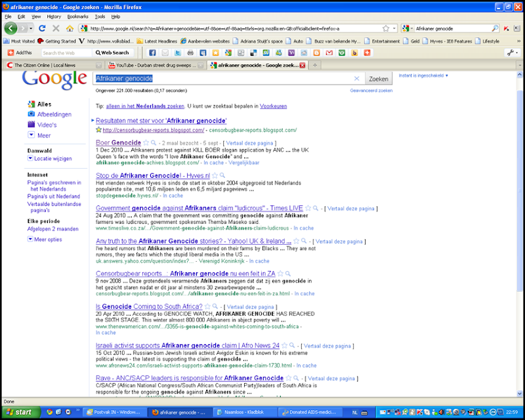Open the File menu
Viewport: 525px width, 420px height.
pyautogui.click(x=8, y=16)
